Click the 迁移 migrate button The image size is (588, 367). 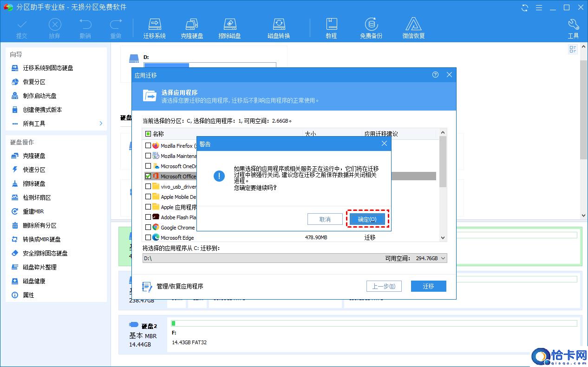pos(428,286)
